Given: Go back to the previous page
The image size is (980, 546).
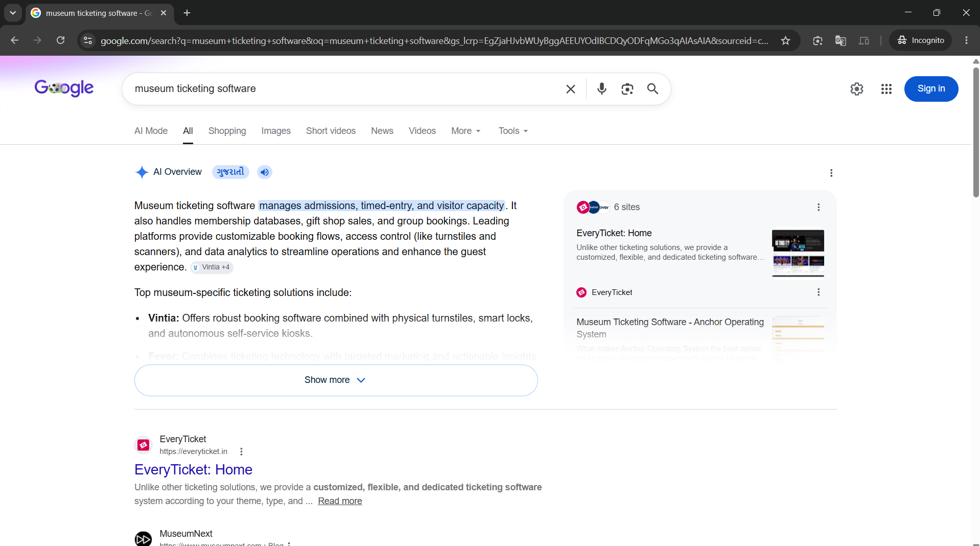Looking at the screenshot, I should point(15,40).
